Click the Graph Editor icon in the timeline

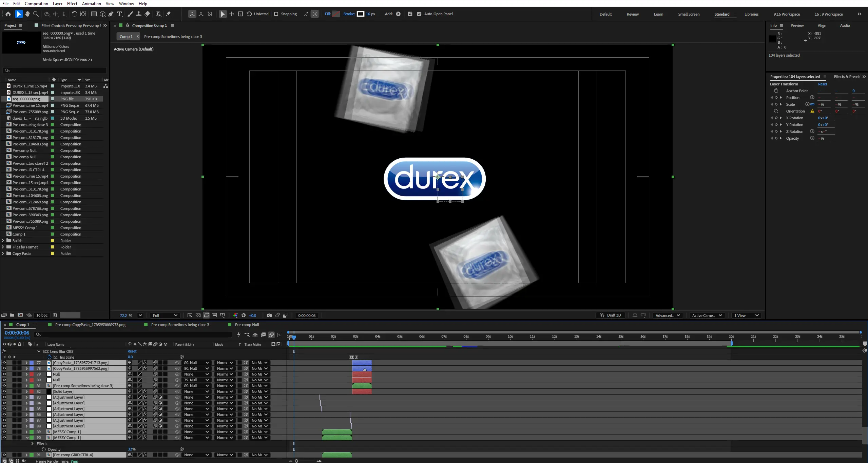click(x=279, y=335)
